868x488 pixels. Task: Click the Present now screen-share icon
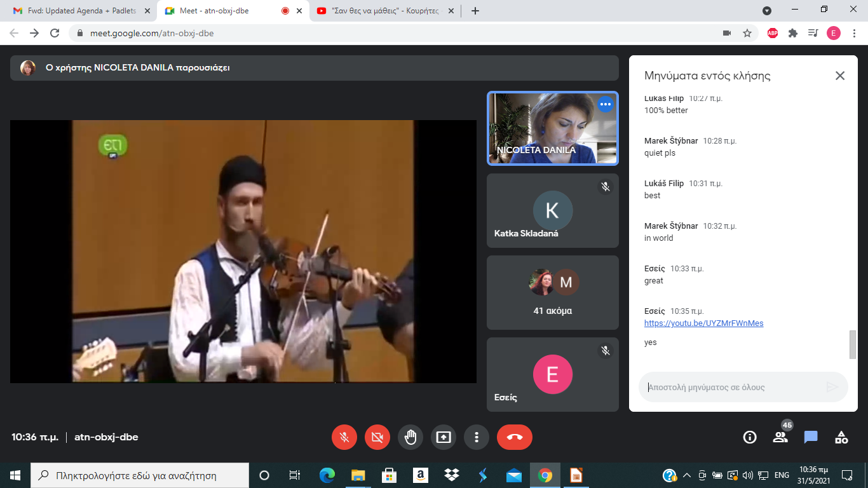point(444,437)
